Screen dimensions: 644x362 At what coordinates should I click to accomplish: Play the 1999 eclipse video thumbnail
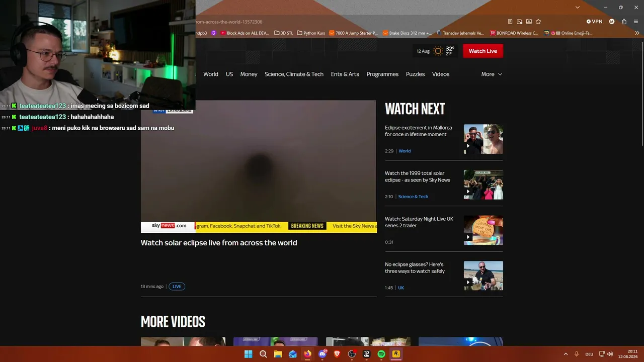[x=484, y=185]
